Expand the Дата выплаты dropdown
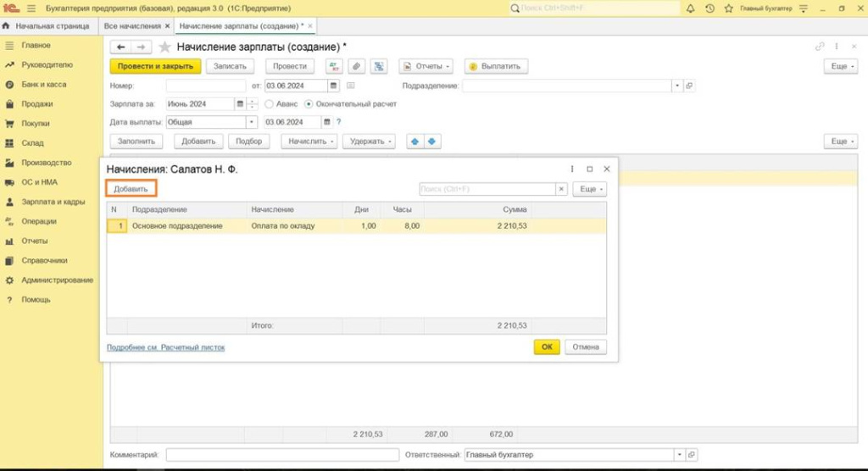Screen dimensions: 868x471 pos(253,122)
